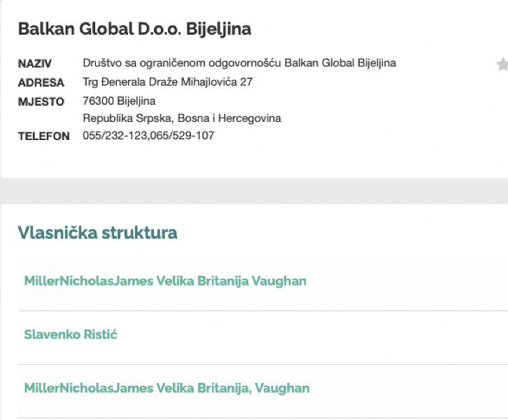Click the number 27 in the address
Screen dimensions: 508x420
[x=246, y=82]
